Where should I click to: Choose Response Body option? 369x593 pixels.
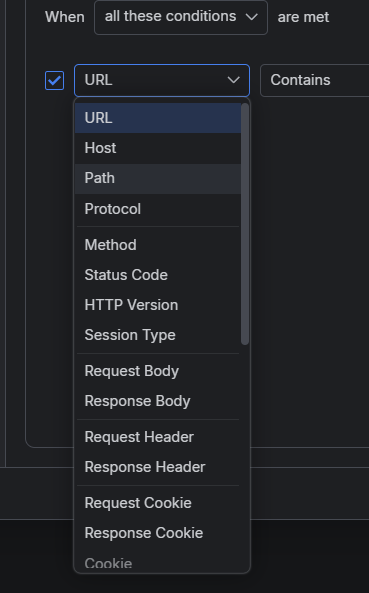[158, 401]
